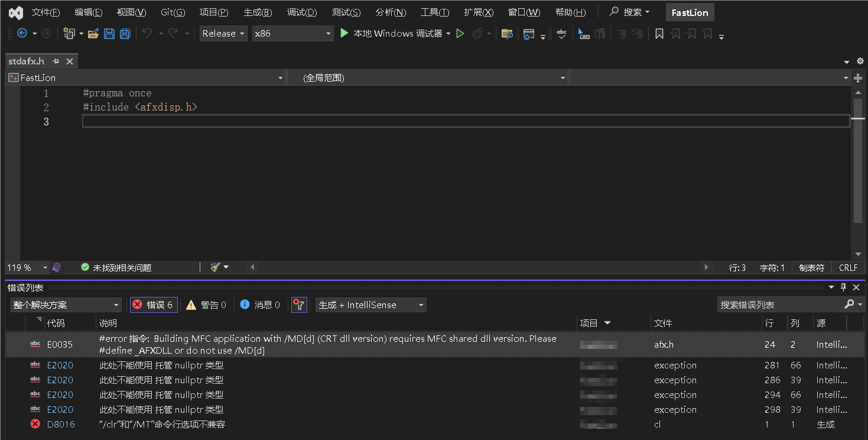Click the Visual Studio logo icon
Viewport: 868px width, 440px height.
(x=16, y=12)
